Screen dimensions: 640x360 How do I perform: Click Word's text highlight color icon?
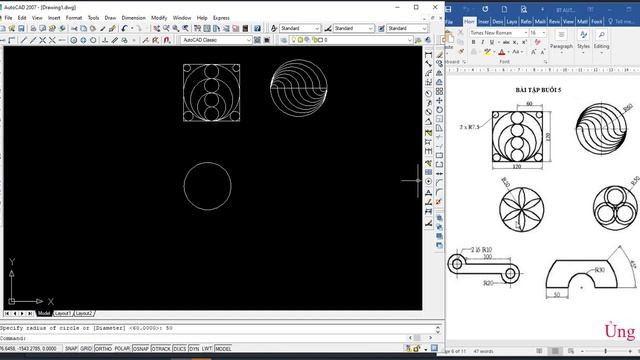[487, 52]
